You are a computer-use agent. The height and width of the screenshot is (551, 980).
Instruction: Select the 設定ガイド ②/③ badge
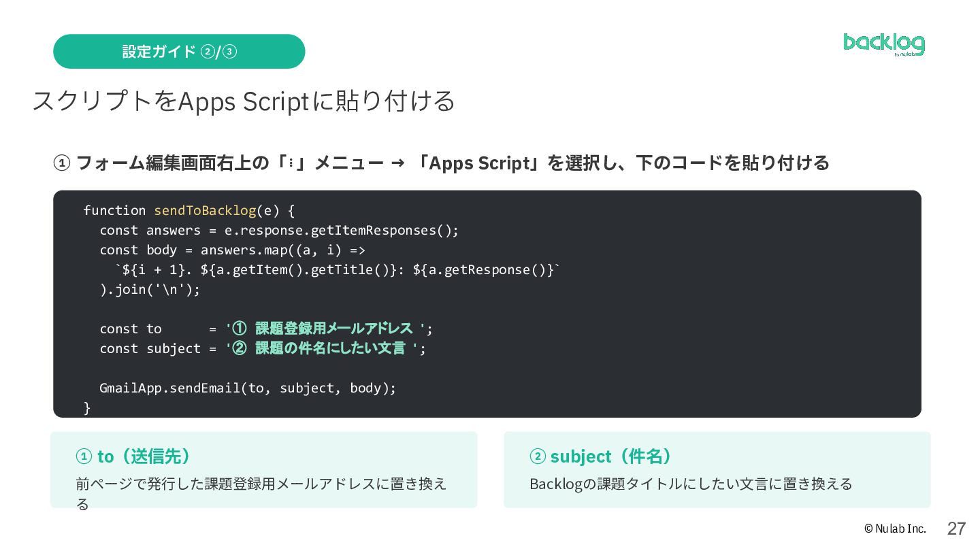[x=179, y=52]
